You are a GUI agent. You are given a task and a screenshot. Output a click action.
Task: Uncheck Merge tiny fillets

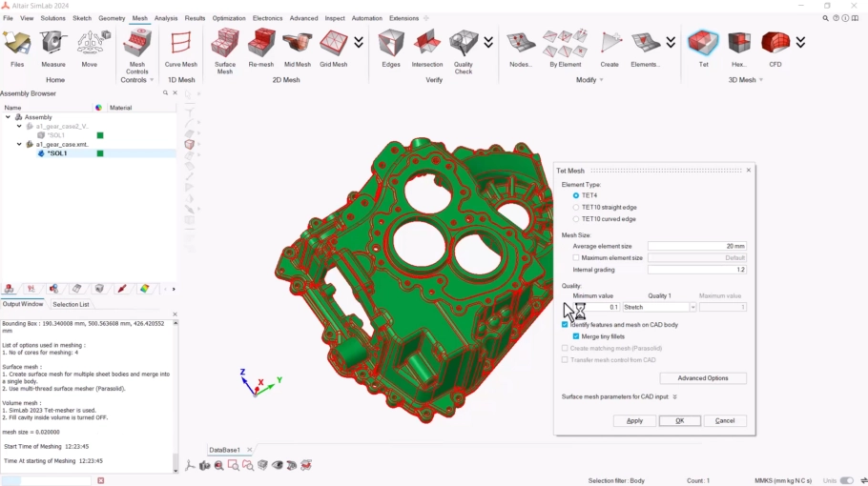coord(576,336)
